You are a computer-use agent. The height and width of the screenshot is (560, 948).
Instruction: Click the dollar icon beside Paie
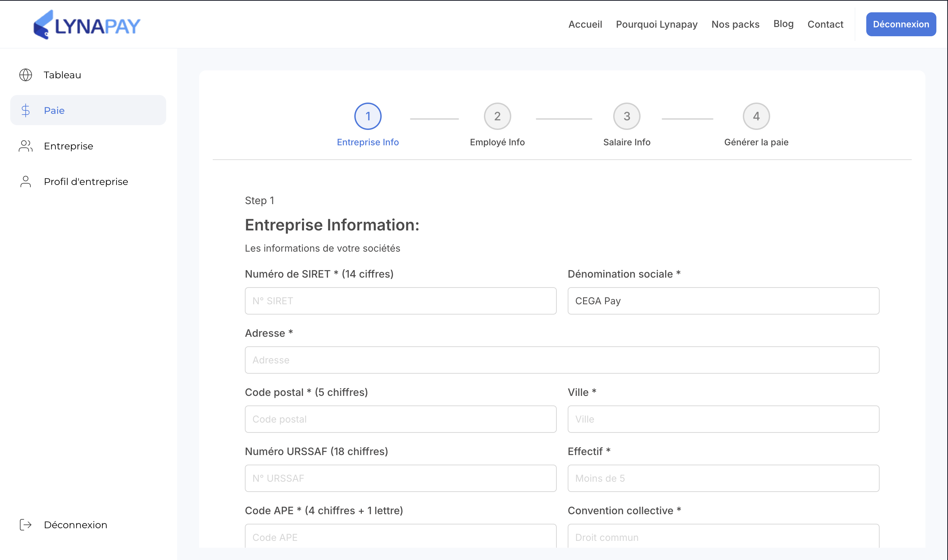pyautogui.click(x=26, y=110)
